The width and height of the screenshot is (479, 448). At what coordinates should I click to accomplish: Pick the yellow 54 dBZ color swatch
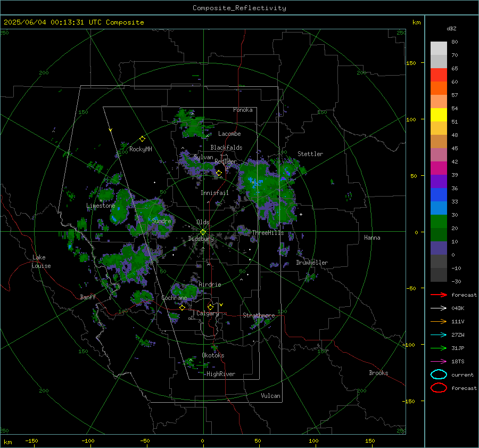(x=439, y=115)
